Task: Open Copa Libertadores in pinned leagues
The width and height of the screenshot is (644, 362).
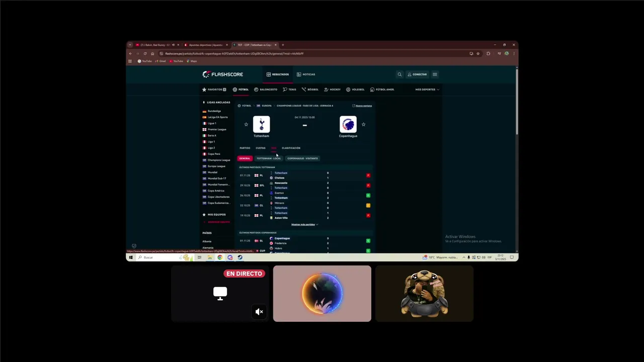Action: click(216, 197)
